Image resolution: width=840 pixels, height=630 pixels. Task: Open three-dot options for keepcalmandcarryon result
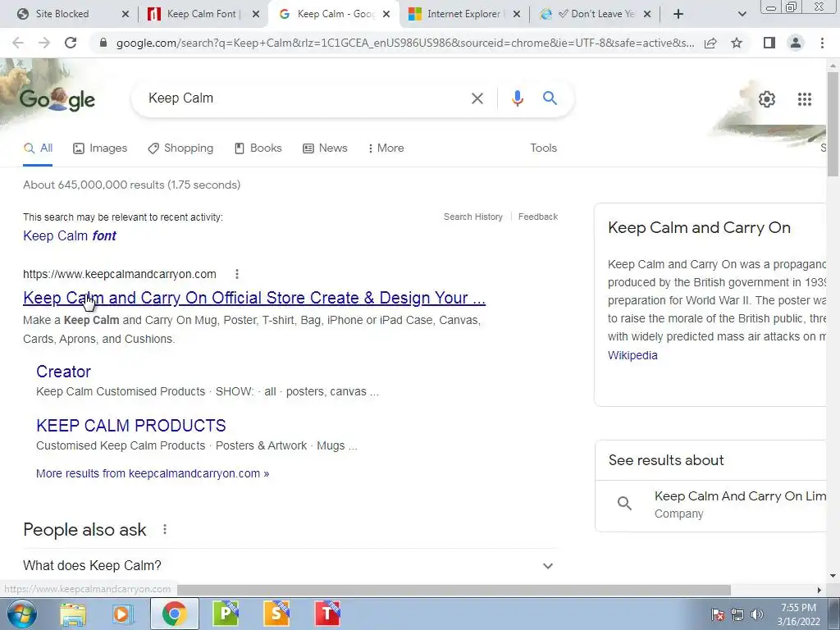pyautogui.click(x=237, y=274)
